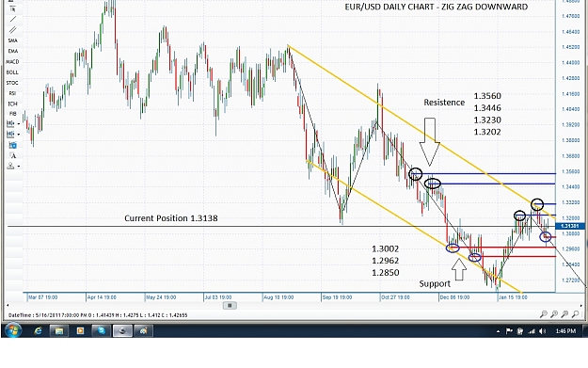Click the 'May 24 19:00' date label
The width and height of the screenshot is (588, 368).
[x=161, y=297]
